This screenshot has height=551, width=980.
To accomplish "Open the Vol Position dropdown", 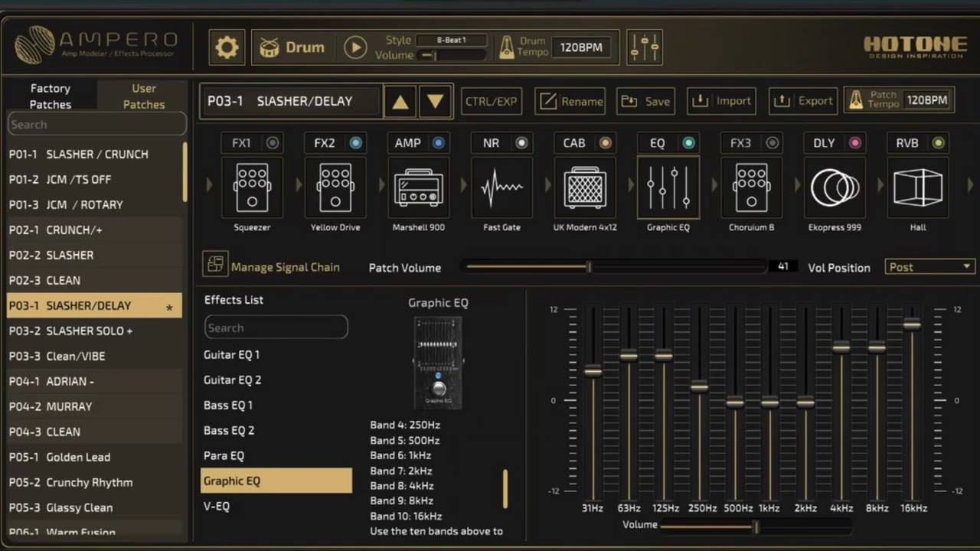I will (929, 267).
